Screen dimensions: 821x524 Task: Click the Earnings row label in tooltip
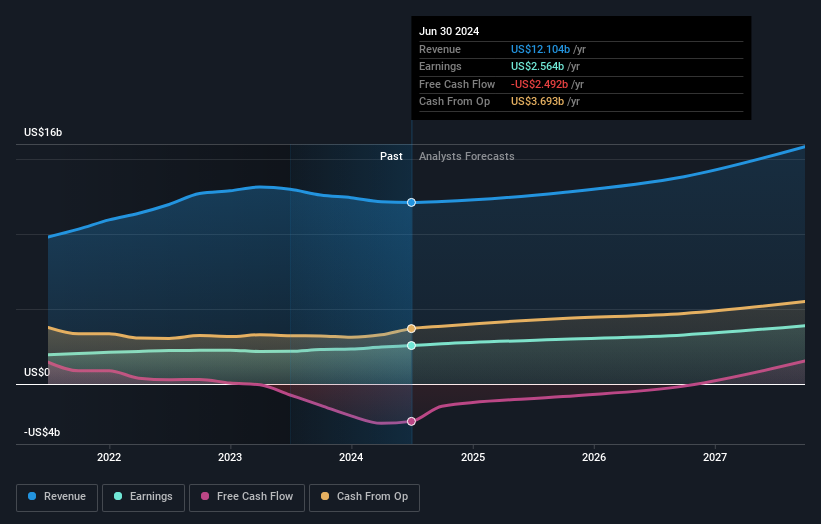(x=440, y=66)
